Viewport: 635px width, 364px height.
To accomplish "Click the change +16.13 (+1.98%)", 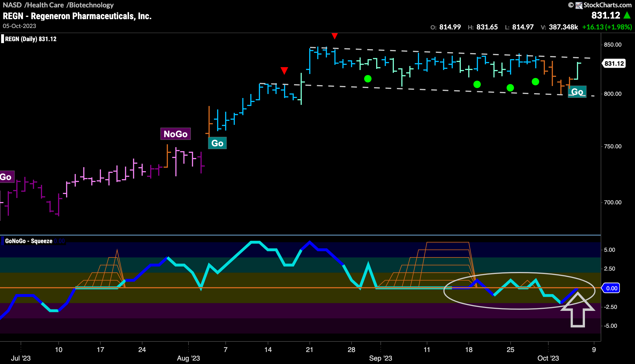I will click(x=607, y=27).
